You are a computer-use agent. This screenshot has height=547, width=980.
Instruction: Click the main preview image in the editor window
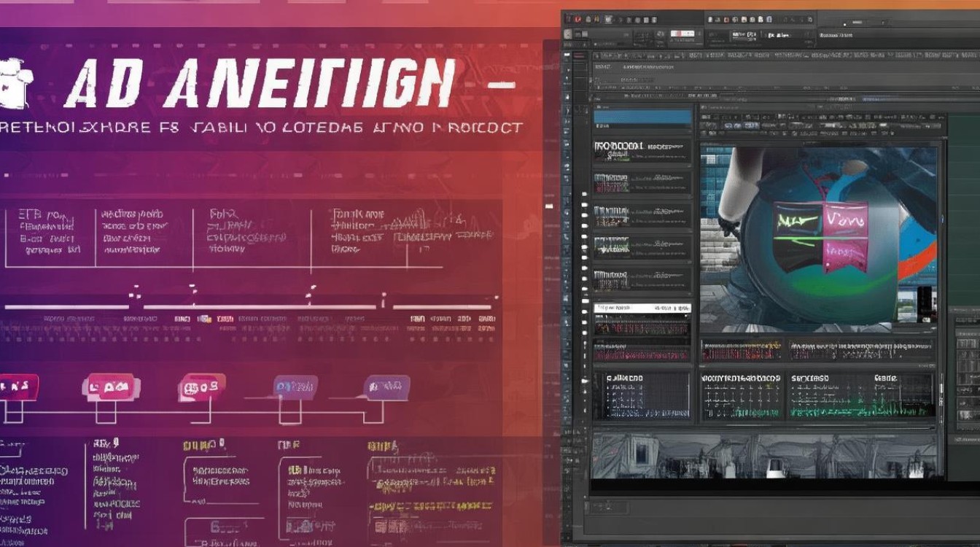[819, 241]
